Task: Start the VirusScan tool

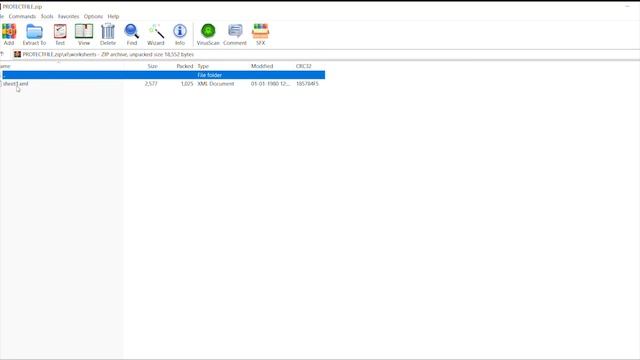Action: (x=208, y=34)
